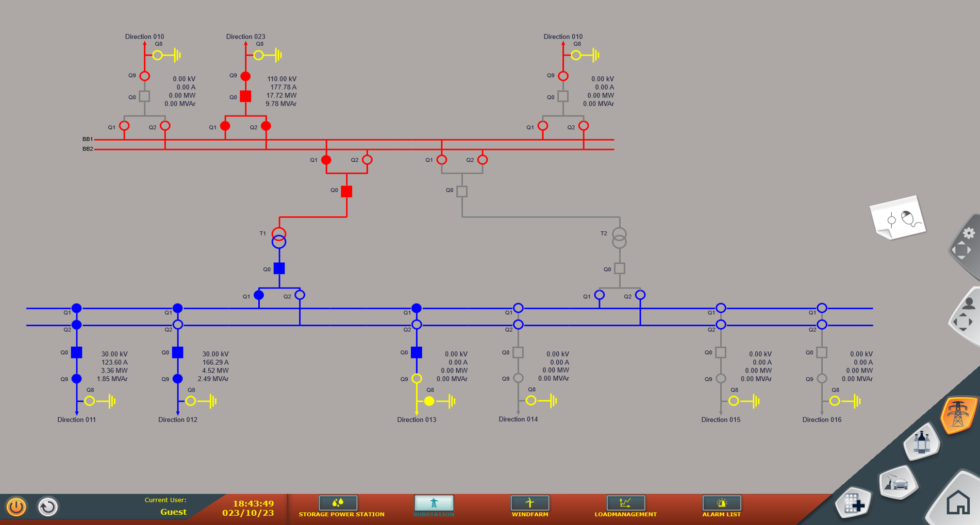Image resolution: width=980 pixels, height=525 pixels.
Task: Toggle Q9 disconnector of left Direction 010
Action: coord(145,76)
